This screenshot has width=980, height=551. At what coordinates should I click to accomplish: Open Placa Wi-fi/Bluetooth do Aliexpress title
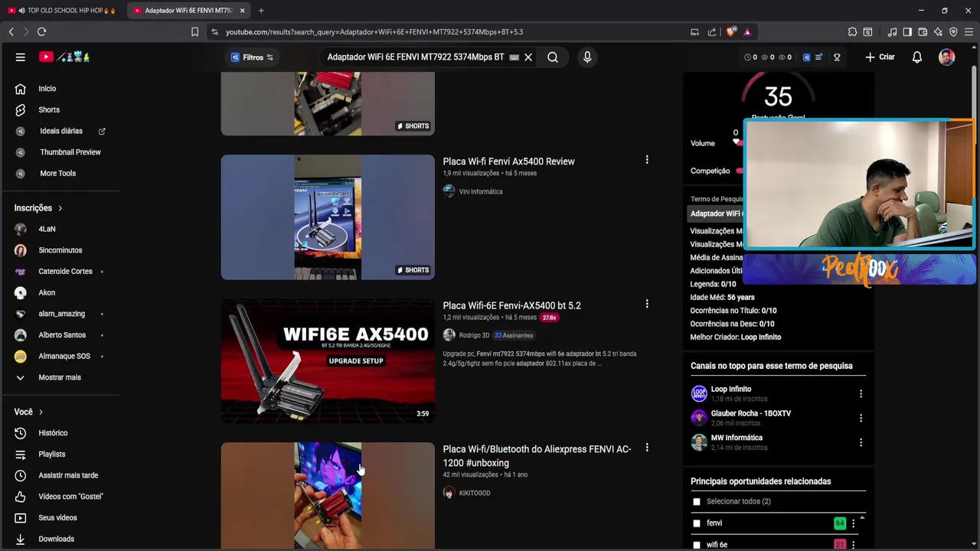coord(537,456)
